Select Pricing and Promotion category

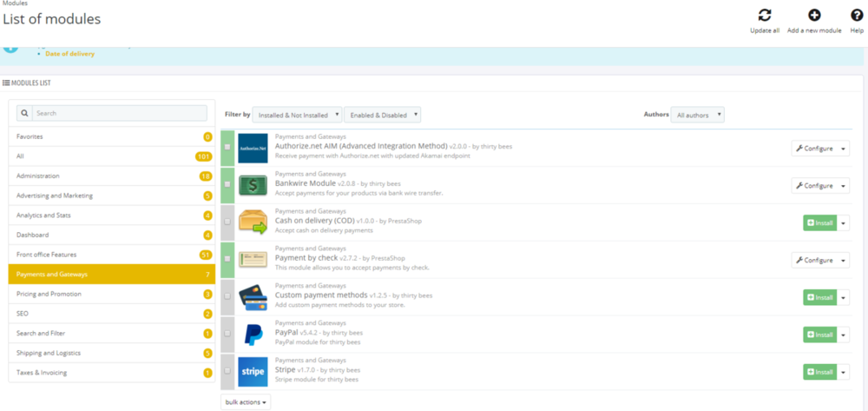[x=112, y=294]
